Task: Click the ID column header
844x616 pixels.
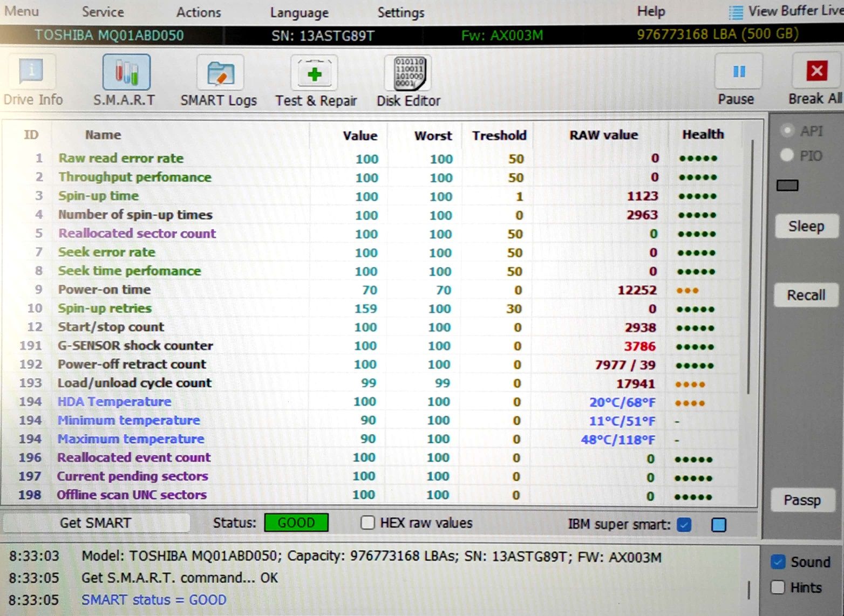Action: [x=31, y=134]
